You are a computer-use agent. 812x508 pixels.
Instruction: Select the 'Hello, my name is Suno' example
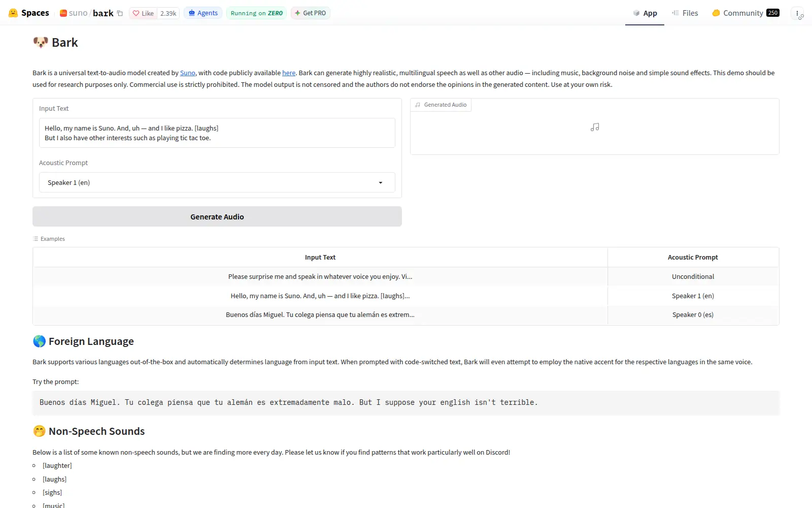pos(320,296)
